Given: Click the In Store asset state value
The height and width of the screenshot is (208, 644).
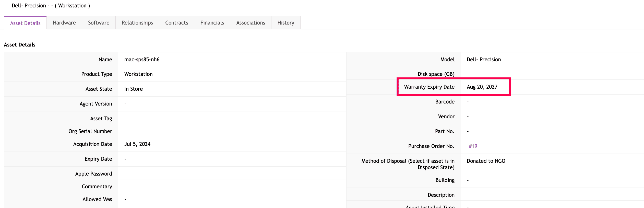Looking at the screenshot, I should click(x=133, y=89).
